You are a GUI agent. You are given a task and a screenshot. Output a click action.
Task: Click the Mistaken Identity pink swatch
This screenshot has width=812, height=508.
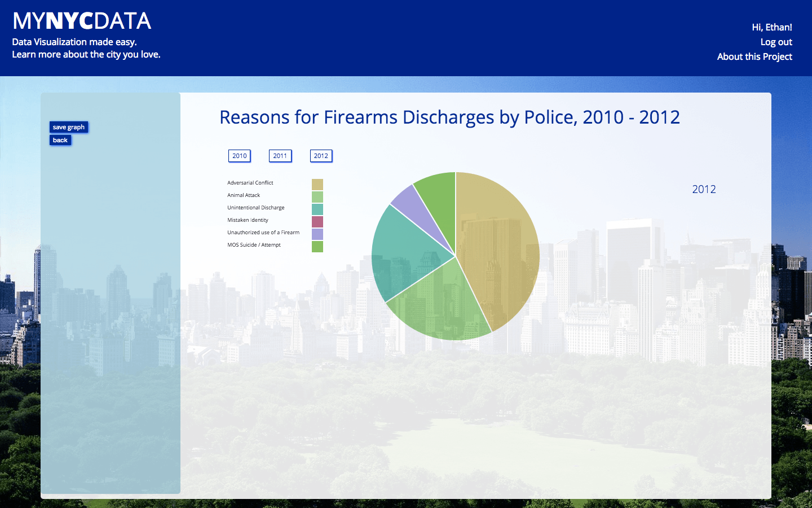pos(317,222)
